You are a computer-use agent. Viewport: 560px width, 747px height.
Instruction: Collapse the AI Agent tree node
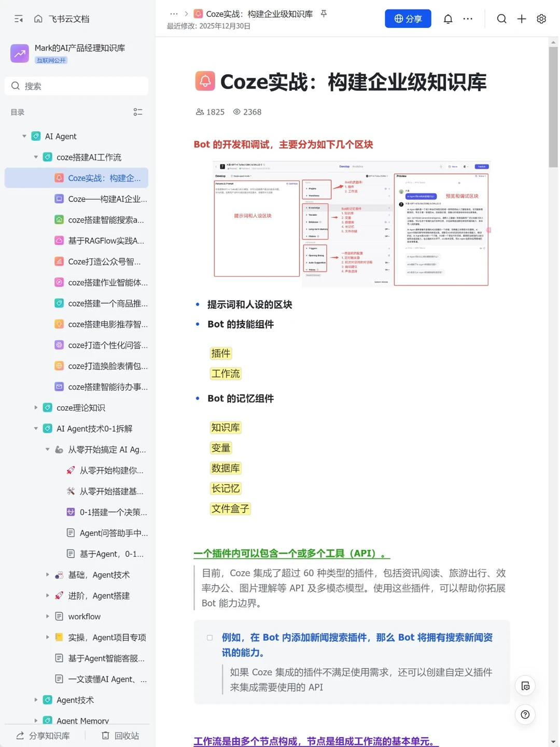point(24,136)
